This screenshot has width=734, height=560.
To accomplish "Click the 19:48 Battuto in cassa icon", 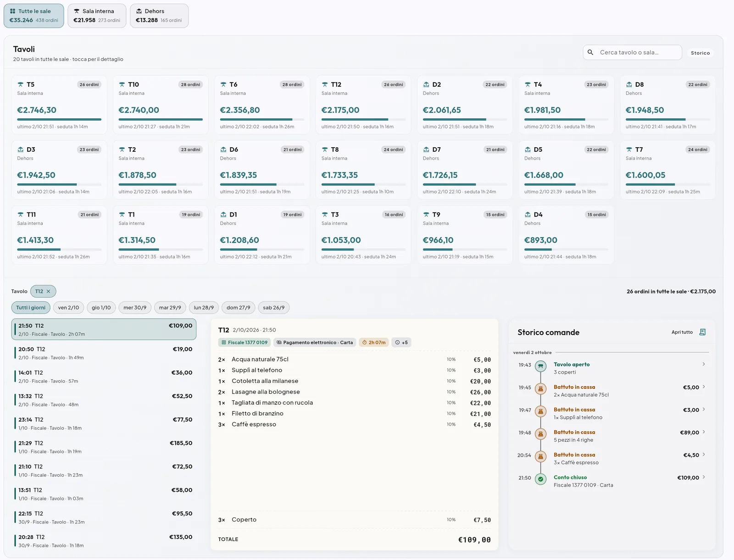I will click(541, 433).
